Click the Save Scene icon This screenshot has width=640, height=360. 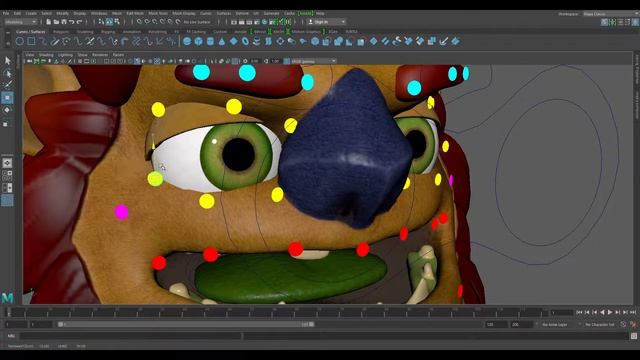(x=64, y=22)
